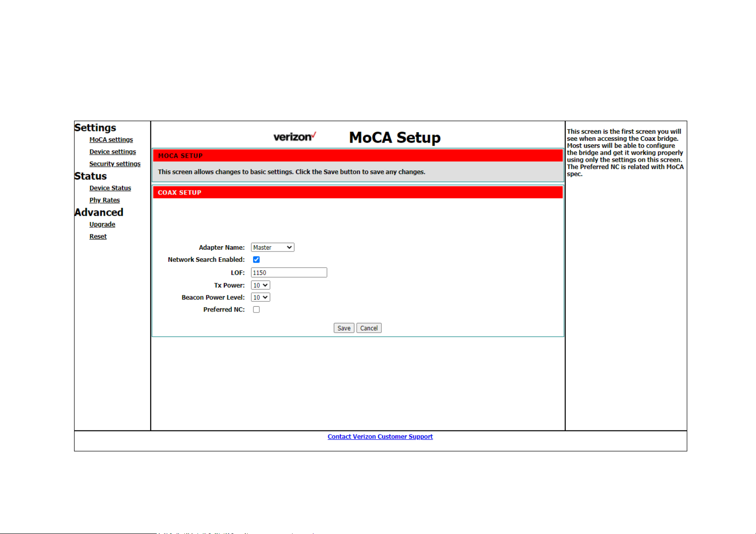756x534 pixels.
Task: Toggle Network Search Enabled checkbox
Action: click(x=256, y=260)
